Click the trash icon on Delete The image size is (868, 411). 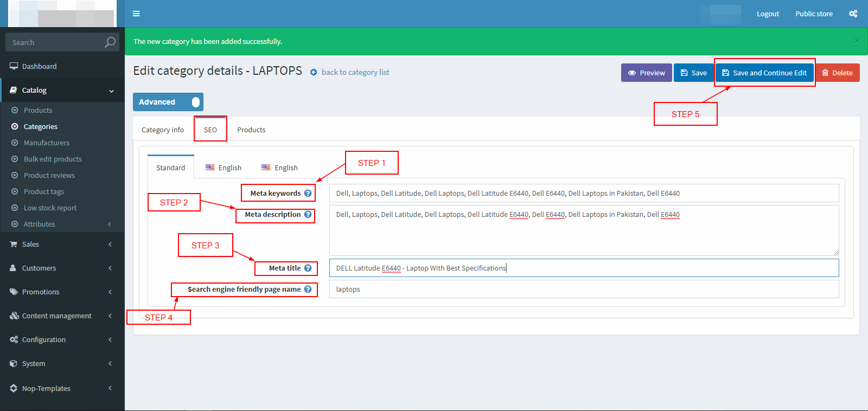pos(825,73)
